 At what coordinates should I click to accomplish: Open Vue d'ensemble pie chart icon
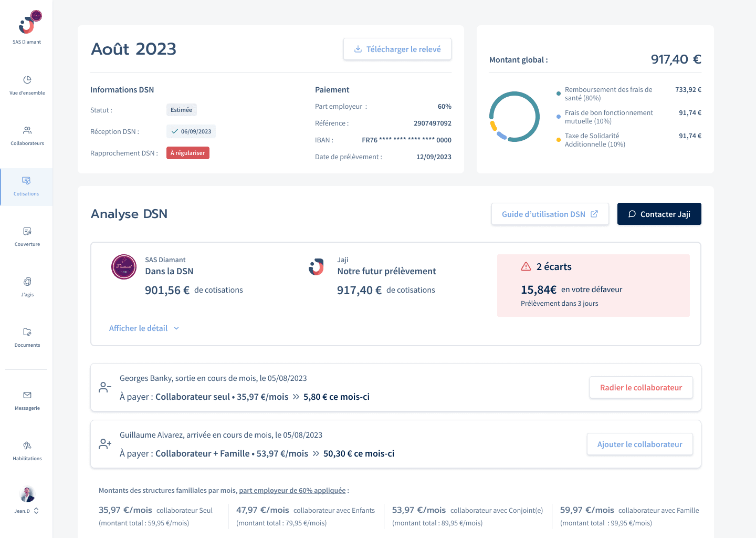27,80
